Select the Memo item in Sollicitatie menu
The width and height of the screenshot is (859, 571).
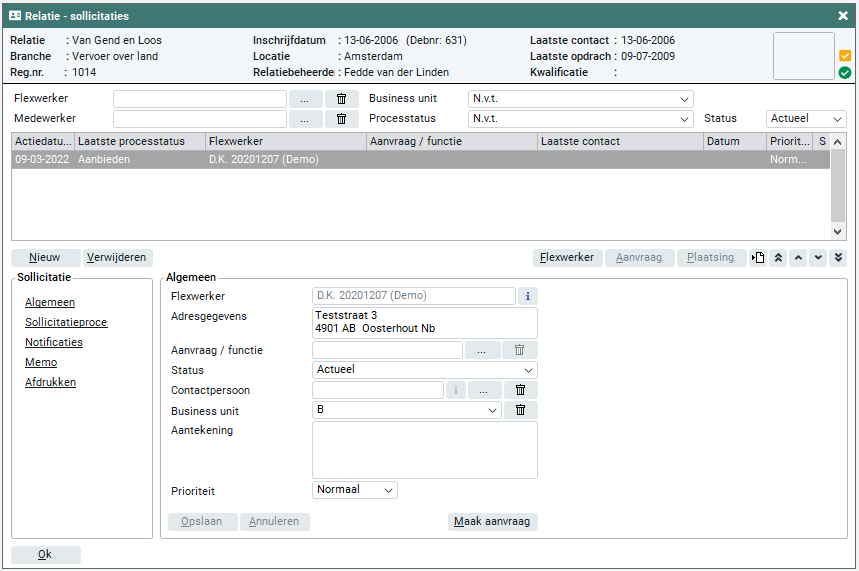pyautogui.click(x=41, y=362)
